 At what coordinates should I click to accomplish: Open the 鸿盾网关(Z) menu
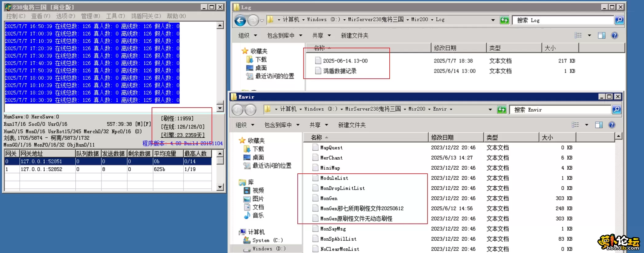click(146, 16)
